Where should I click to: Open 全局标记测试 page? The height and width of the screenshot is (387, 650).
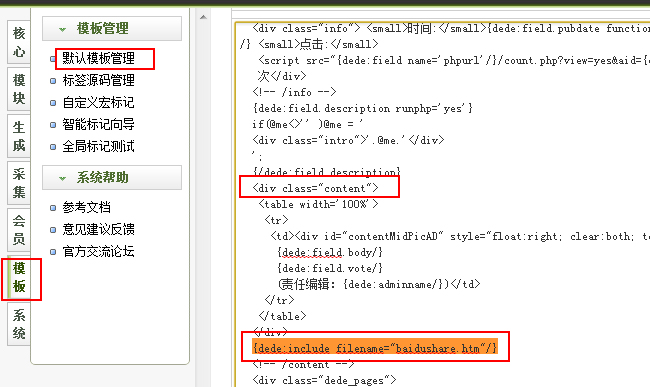(x=98, y=146)
